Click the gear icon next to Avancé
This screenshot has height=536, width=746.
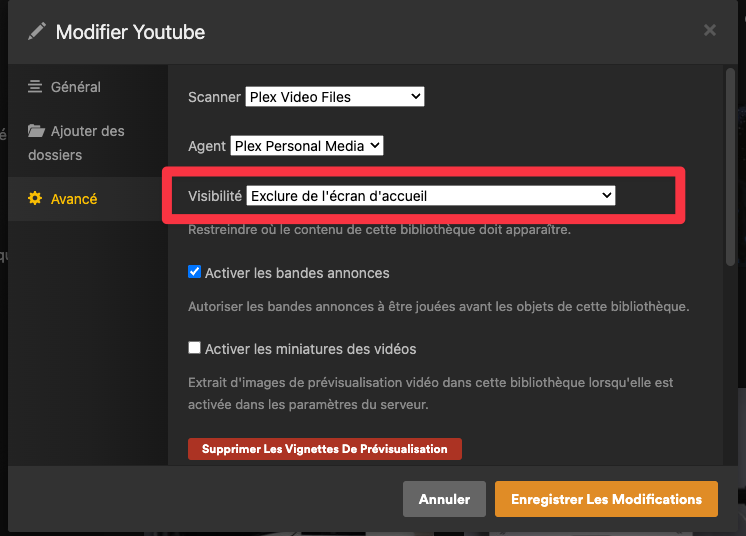pyautogui.click(x=35, y=199)
